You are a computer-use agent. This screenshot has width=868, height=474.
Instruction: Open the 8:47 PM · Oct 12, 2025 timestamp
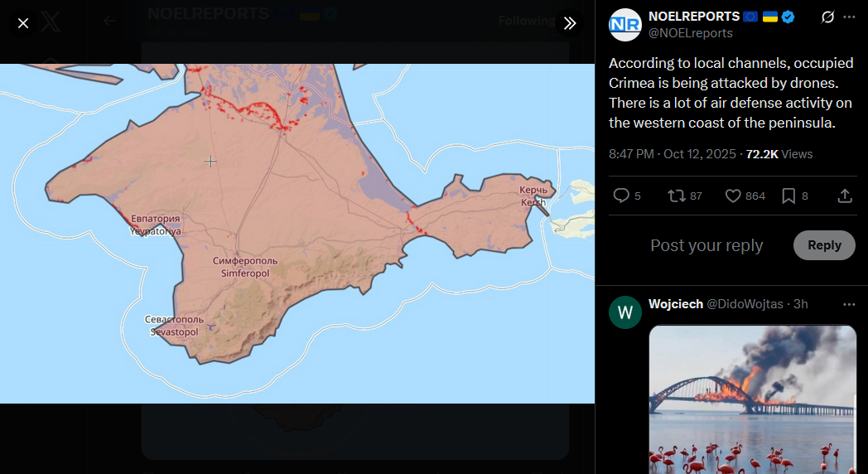click(x=672, y=154)
